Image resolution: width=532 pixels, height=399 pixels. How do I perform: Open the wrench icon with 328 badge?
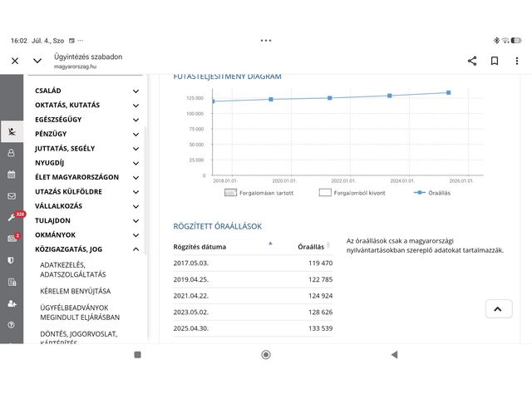pyautogui.click(x=12, y=218)
